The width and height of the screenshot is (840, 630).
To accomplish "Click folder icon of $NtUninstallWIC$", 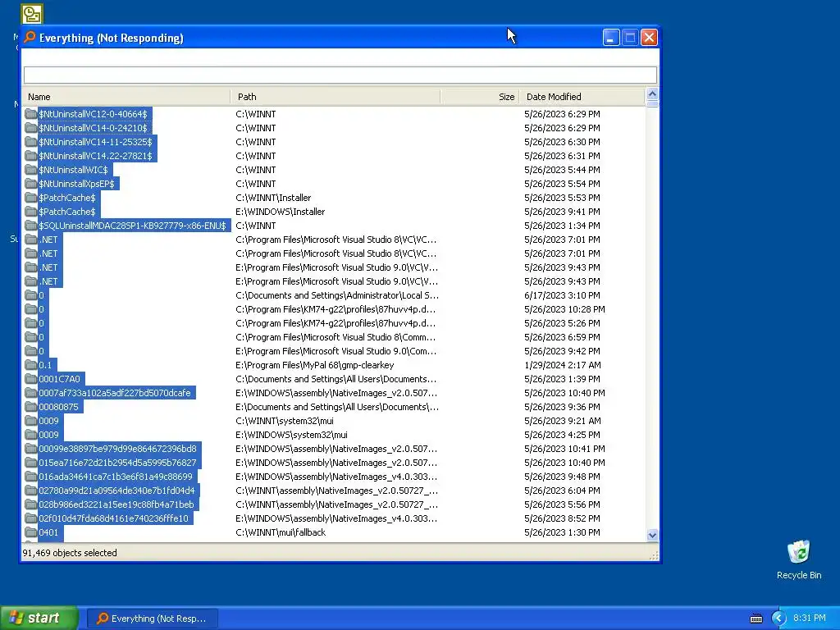I will (x=30, y=170).
